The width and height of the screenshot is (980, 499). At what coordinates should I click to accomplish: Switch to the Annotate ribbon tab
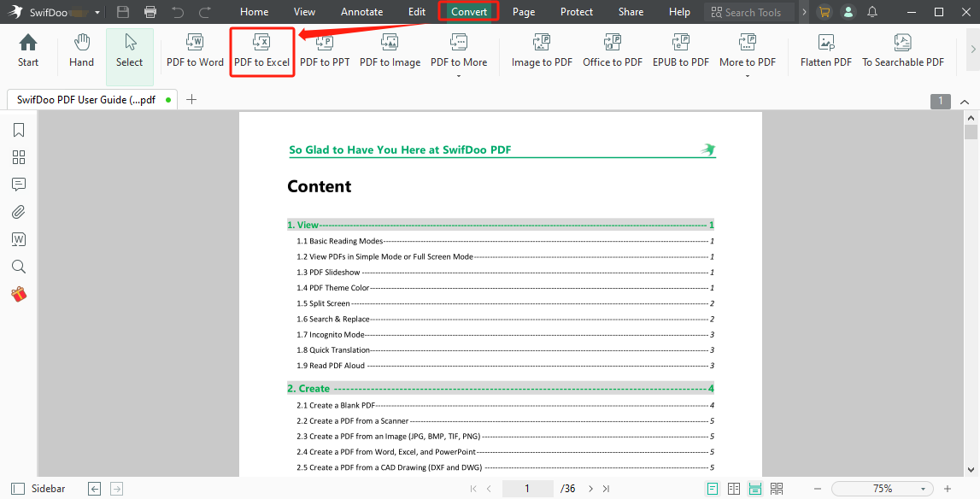[x=361, y=12]
